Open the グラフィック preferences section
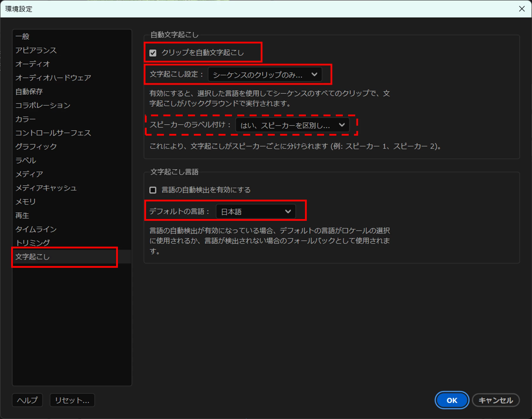The image size is (532, 419). click(x=36, y=147)
